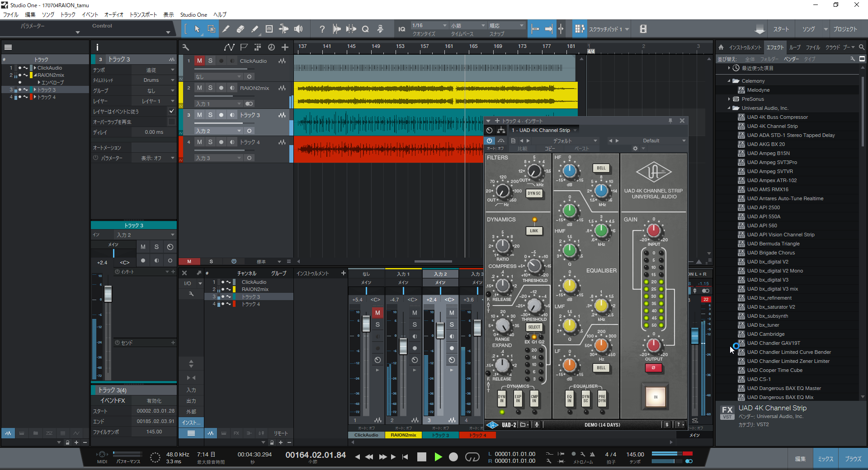Open the ファイル menu
This screenshot has height=470, width=868.
coord(11,15)
